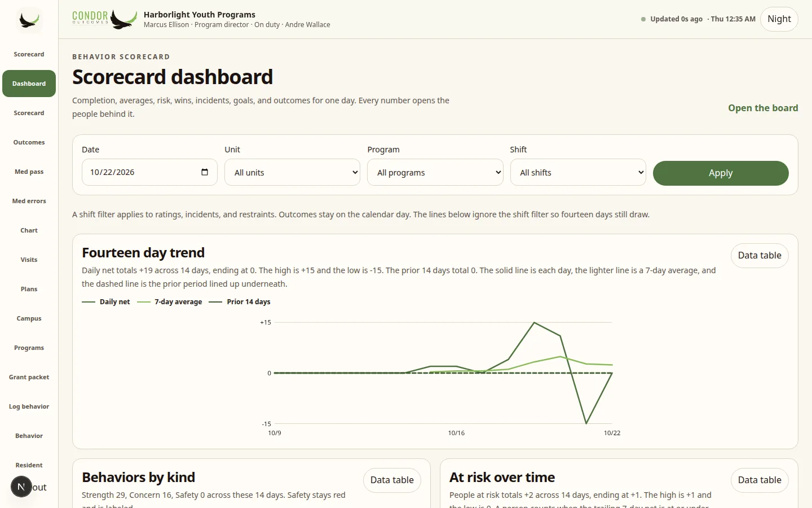Apply the selected filters
812x508 pixels.
[721, 173]
